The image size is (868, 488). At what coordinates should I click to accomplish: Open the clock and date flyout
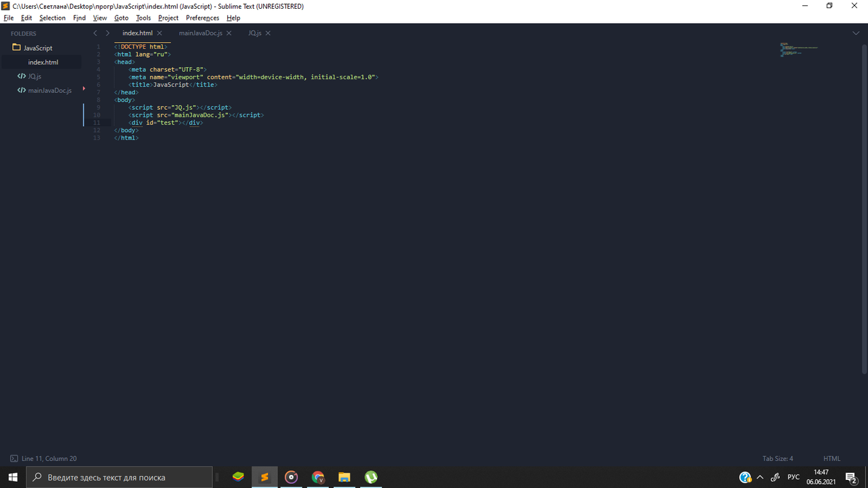coord(821,477)
